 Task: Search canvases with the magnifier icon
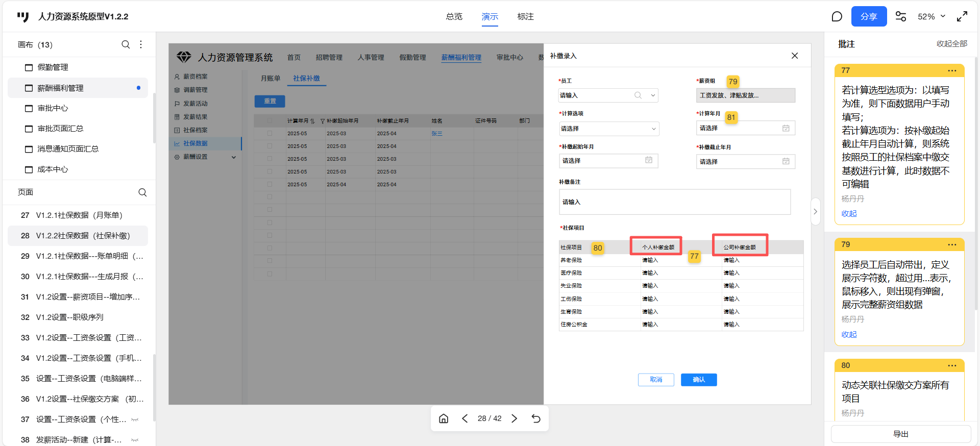point(126,44)
